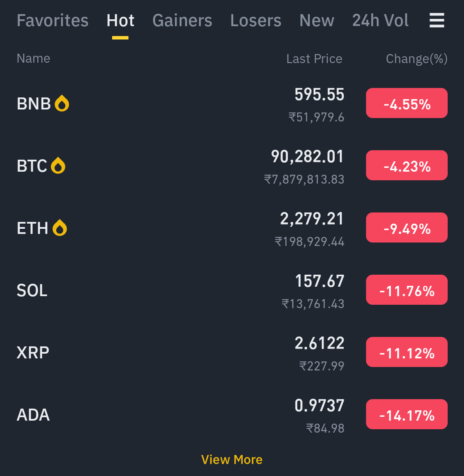464x476 pixels.
Task: Click the BTC -4.23% red badge
Action: (x=406, y=165)
